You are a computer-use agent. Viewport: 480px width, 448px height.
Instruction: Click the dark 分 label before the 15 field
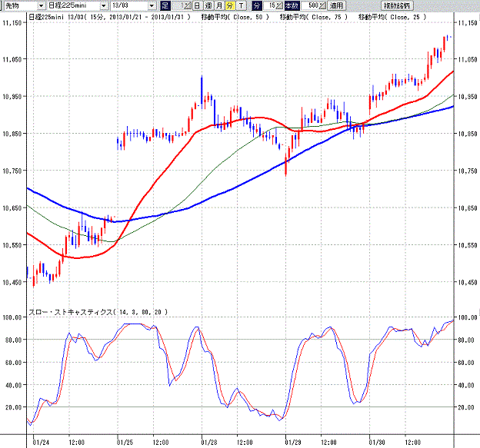(x=257, y=5)
